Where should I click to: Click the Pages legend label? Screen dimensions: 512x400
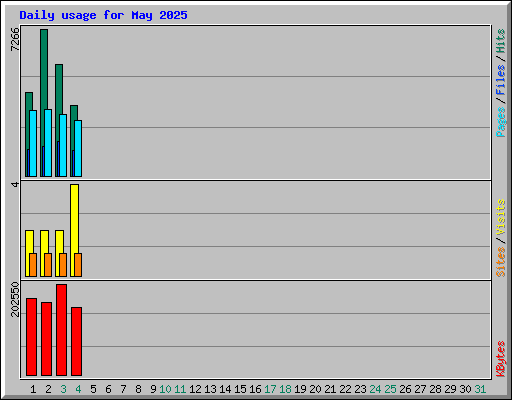(x=500, y=122)
